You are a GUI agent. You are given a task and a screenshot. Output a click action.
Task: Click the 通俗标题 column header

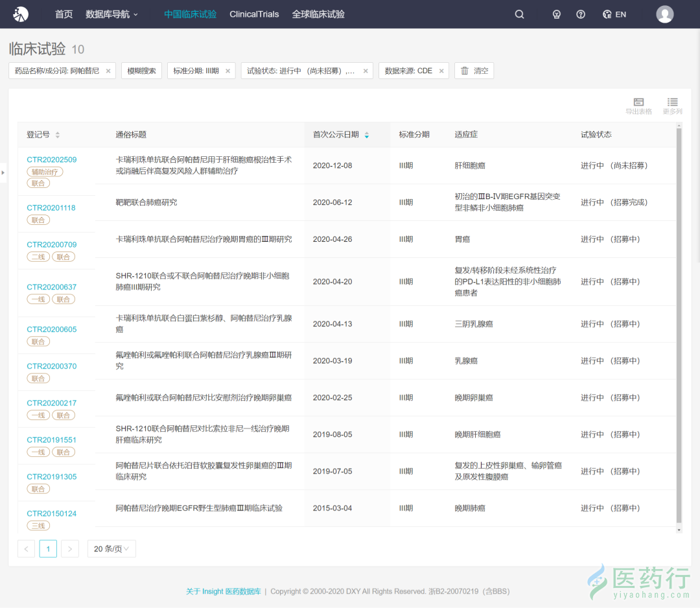(131, 135)
